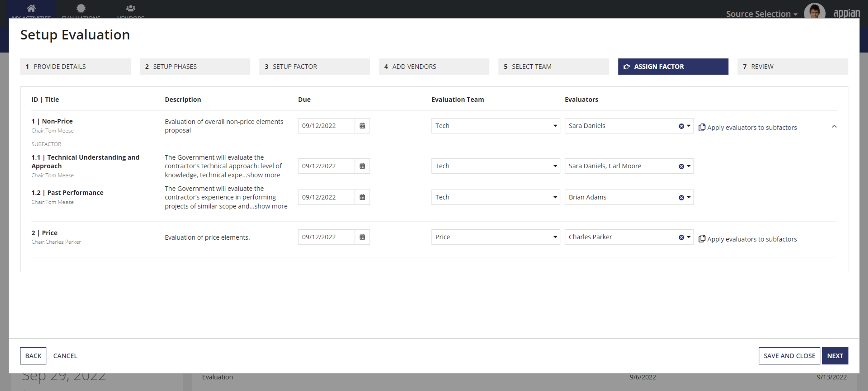The image size is (868, 391).
Task: Open Evaluation Team dropdown for Technical Understanding
Action: coord(496,166)
